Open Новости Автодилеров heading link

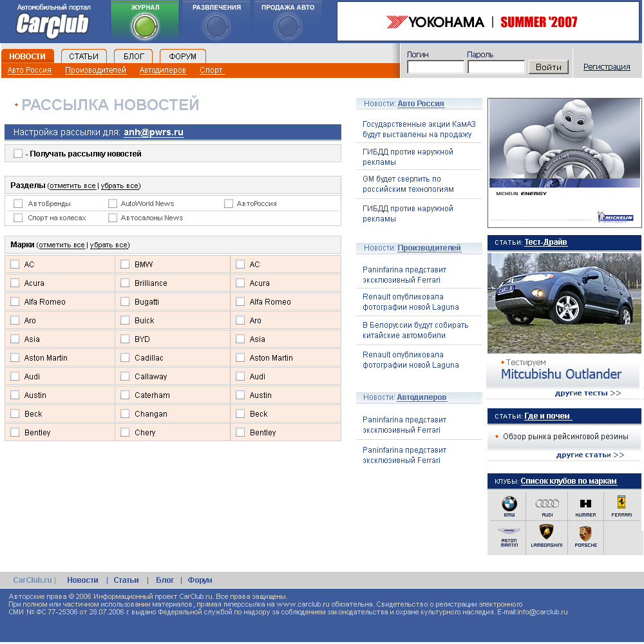pyautogui.click(x=422, y=397)
